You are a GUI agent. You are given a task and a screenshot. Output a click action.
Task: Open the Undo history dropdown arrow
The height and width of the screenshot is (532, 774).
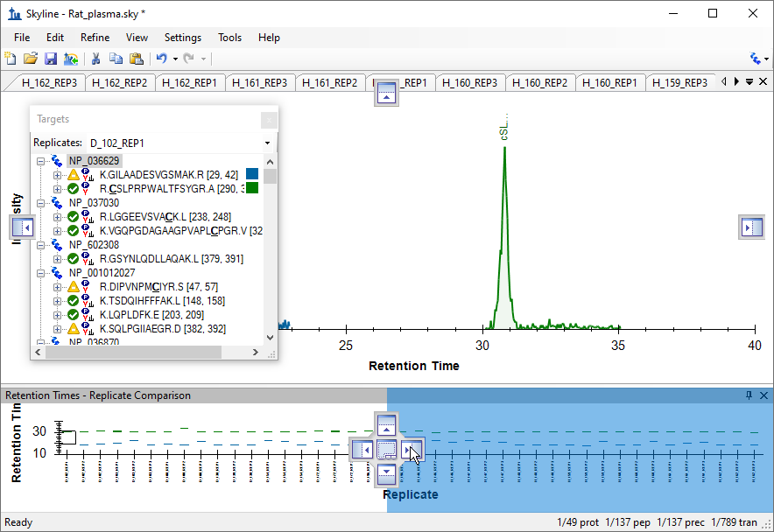[175, 59]
